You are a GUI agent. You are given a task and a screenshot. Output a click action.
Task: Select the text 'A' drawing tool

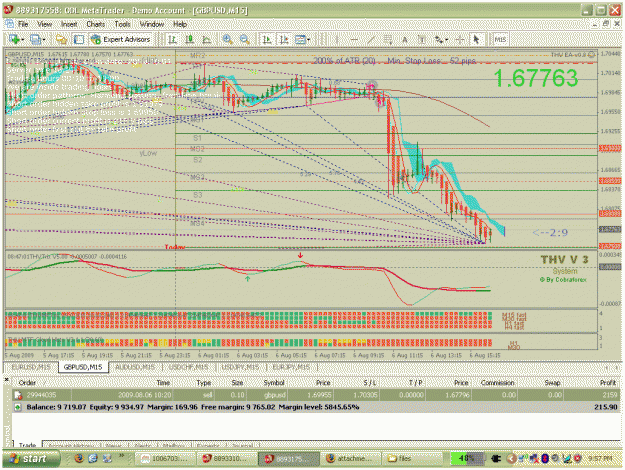click(x=405, y=39)
